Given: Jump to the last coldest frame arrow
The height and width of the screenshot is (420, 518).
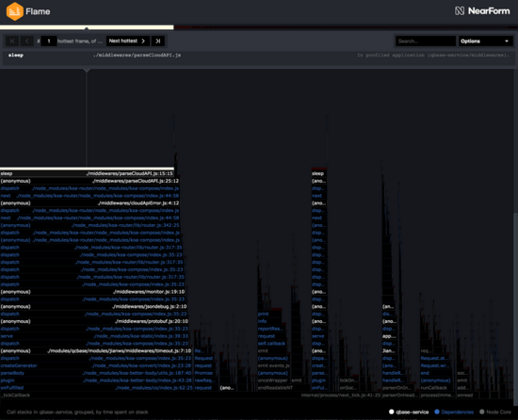Looking at the screenshot, I should (x=158, y=40).
